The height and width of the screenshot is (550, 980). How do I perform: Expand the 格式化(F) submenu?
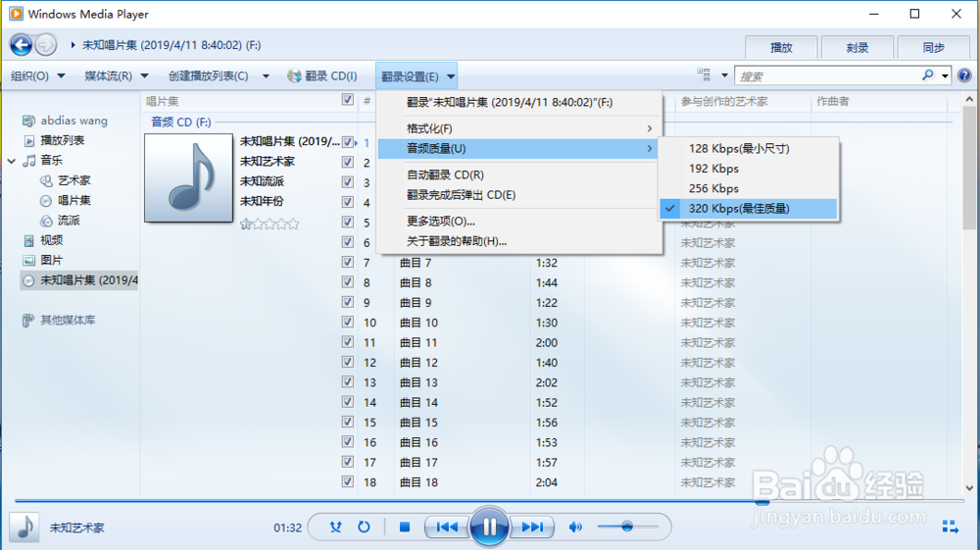pos(518,128)
